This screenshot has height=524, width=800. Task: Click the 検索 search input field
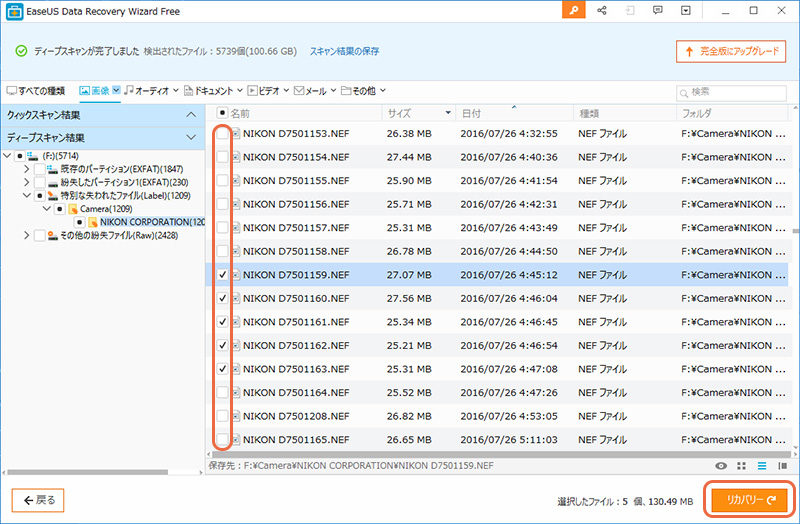pyautogui.click(x=731, y=93)
